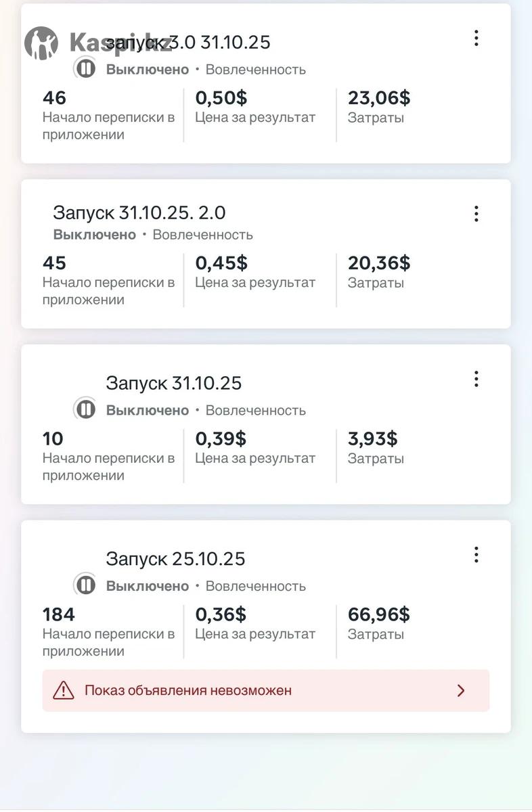532x812 pixels.
Task: Open campaign titled Запуск 31.10.25. 2.0
Action: (x=139, y=212)
